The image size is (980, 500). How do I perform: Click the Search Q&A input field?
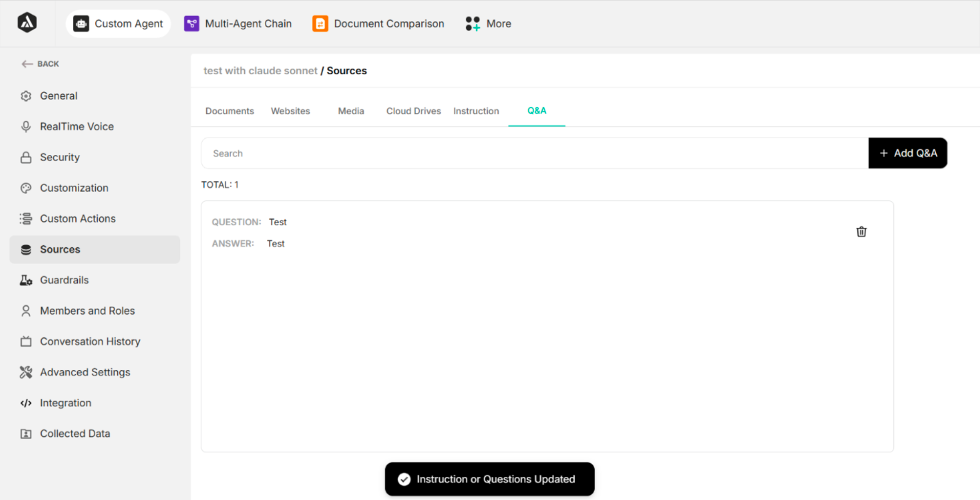tap(533, 153)
